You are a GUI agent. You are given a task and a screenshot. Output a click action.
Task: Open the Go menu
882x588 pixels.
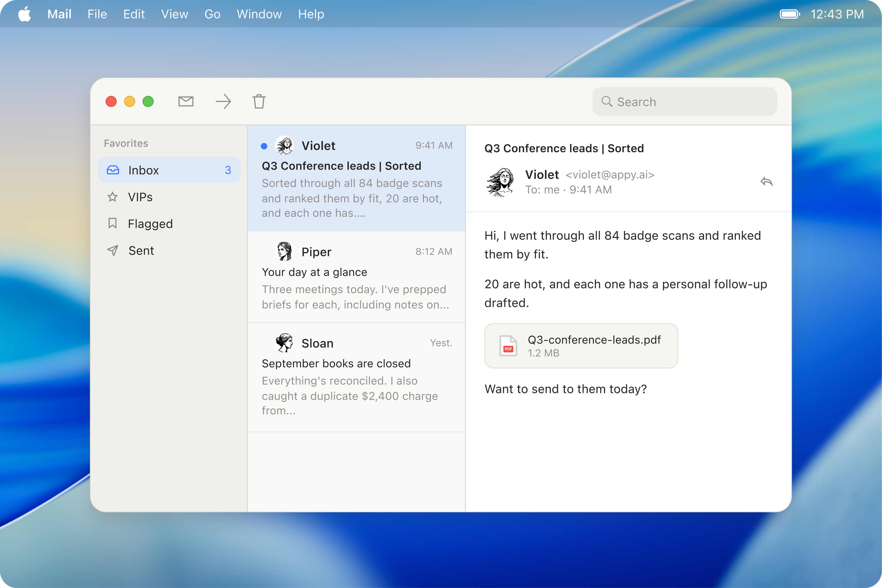212,14
